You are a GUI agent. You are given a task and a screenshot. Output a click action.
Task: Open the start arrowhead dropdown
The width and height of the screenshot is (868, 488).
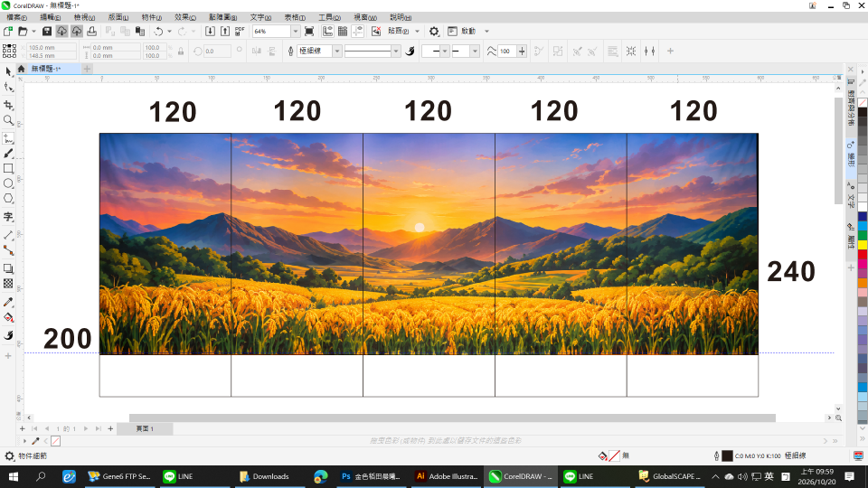point(445,51)
